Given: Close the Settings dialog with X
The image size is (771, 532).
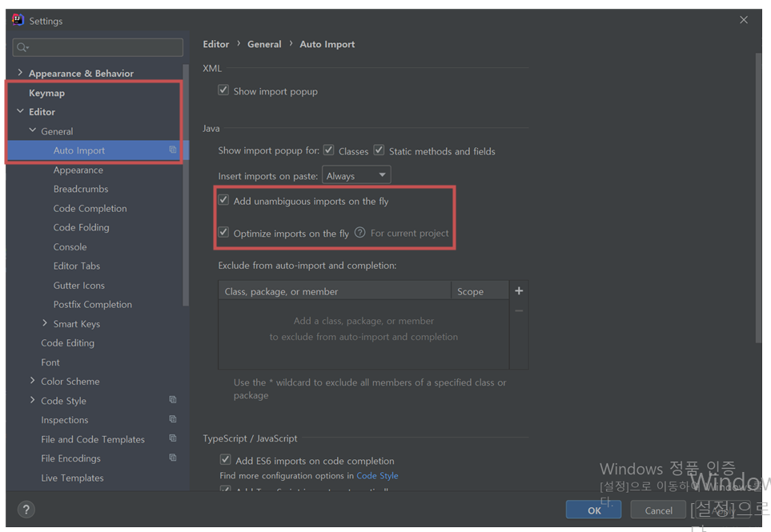Looking at the screenshot, I should [x=744, y=20].
